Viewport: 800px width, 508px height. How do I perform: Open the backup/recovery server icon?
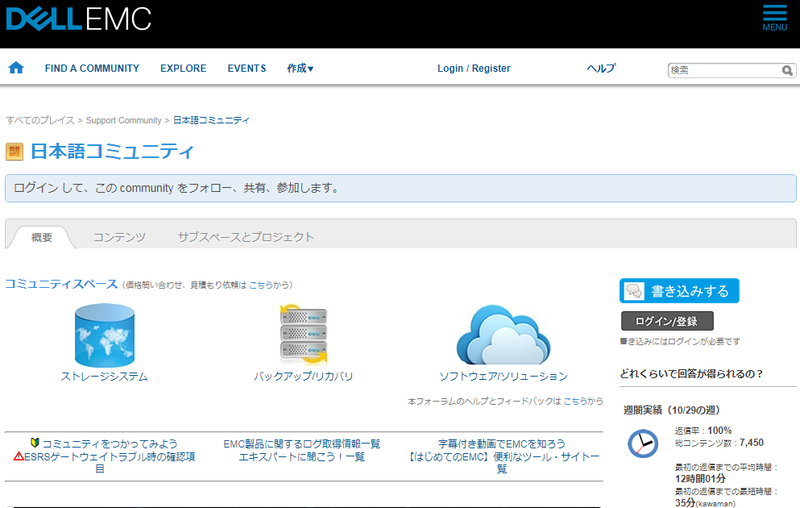(x=304, y=334)
